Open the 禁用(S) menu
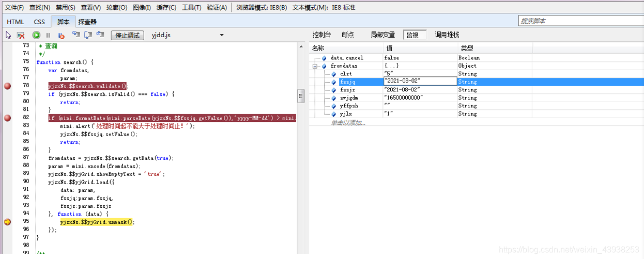This screenshot has height=259, width=644. 66,8
